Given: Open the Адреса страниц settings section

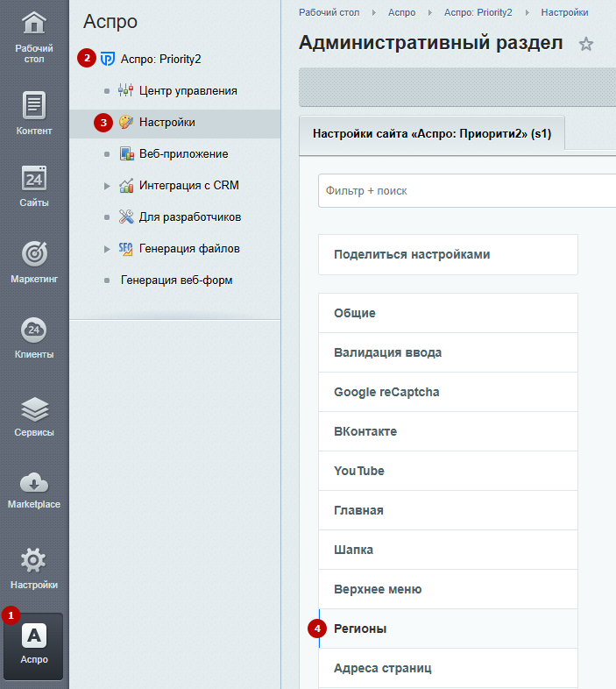Looking at the screenshot, I should (448, 668).
